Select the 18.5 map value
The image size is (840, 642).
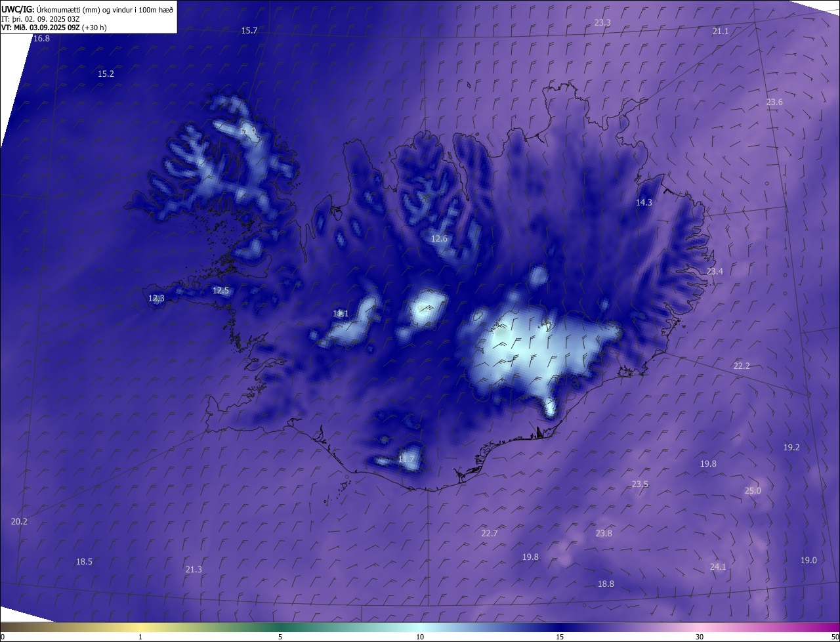tap(84, 562)
